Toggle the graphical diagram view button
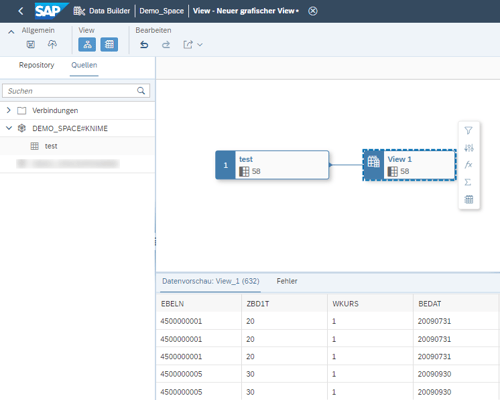The width and height of the screenshot is (500, 400). pos(87,44)
